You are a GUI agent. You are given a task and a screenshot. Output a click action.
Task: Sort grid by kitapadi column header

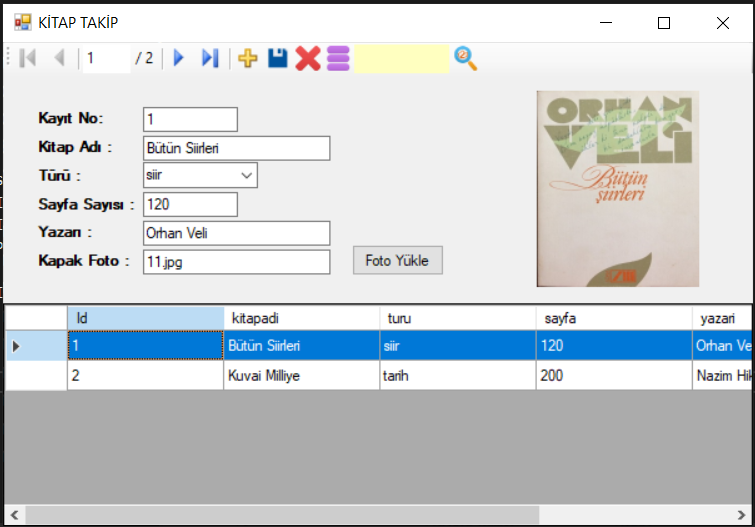(301, 318)
